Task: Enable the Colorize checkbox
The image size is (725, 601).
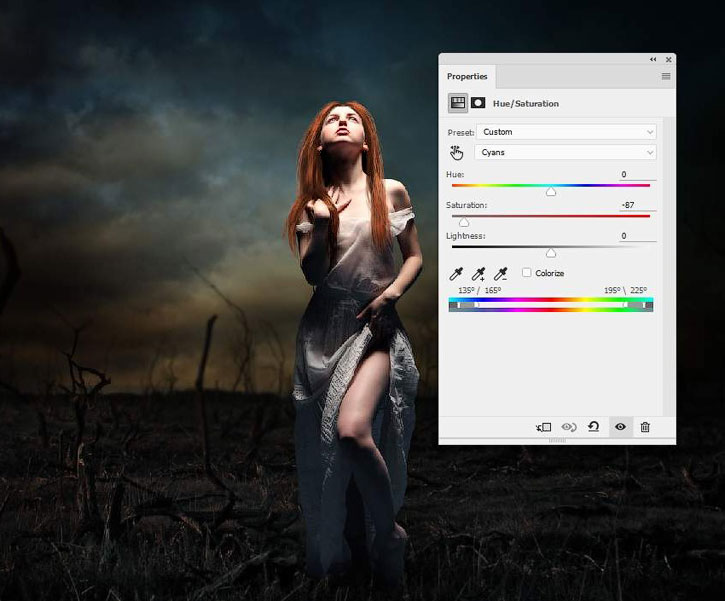Action: click(x=527, y=272)
